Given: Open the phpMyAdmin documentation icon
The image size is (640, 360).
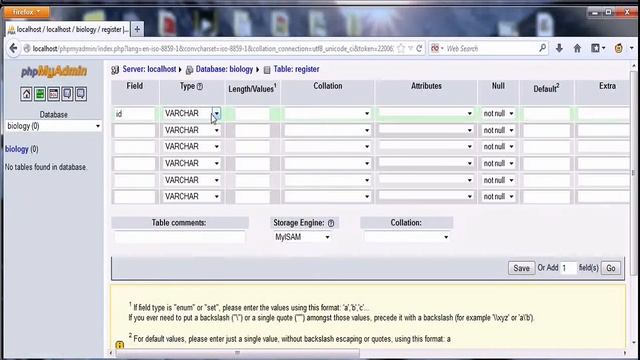Looking at the screenshot, I should [x=67, y=94].
